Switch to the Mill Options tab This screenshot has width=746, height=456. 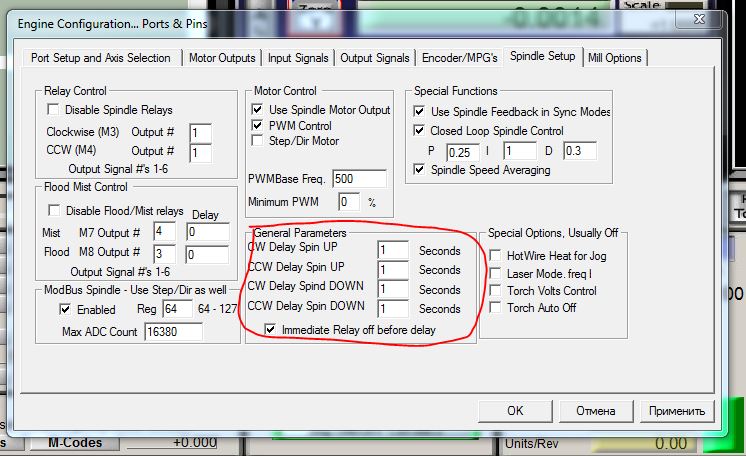click(615, 58)
